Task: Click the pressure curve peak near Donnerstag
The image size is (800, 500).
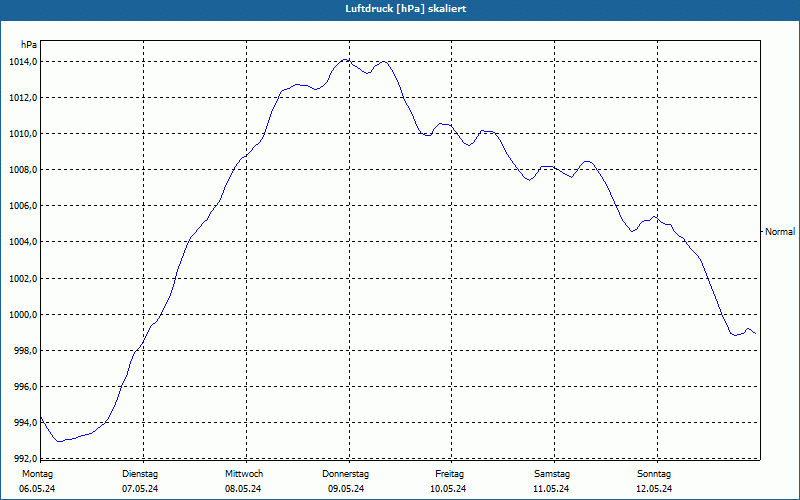Action: click(346, 60)
